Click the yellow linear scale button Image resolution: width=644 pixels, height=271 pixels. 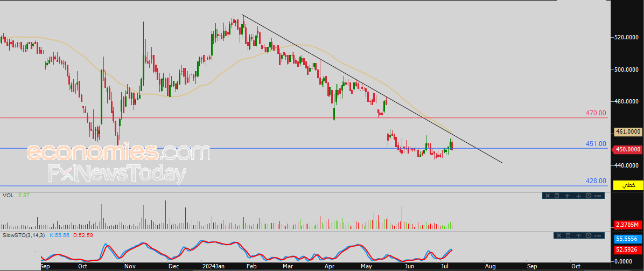click(628, 185)
